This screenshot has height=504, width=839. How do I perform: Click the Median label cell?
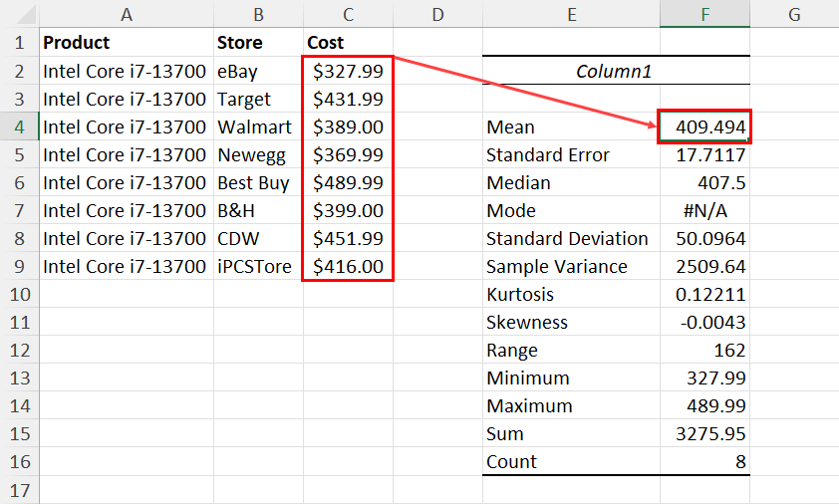(x=572, y=182)
